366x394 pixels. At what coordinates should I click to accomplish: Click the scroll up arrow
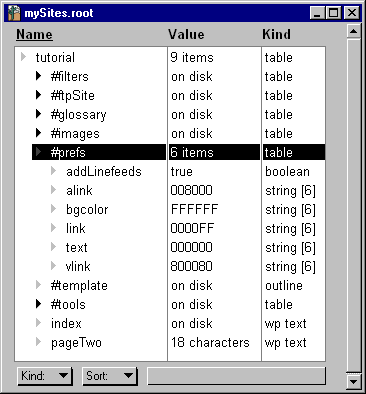click(x=354, y=32)
